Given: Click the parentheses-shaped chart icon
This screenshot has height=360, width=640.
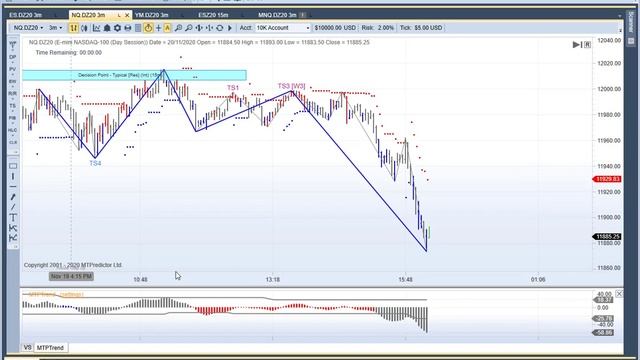Looking at the screenshot, I should (x=84, y=28).
